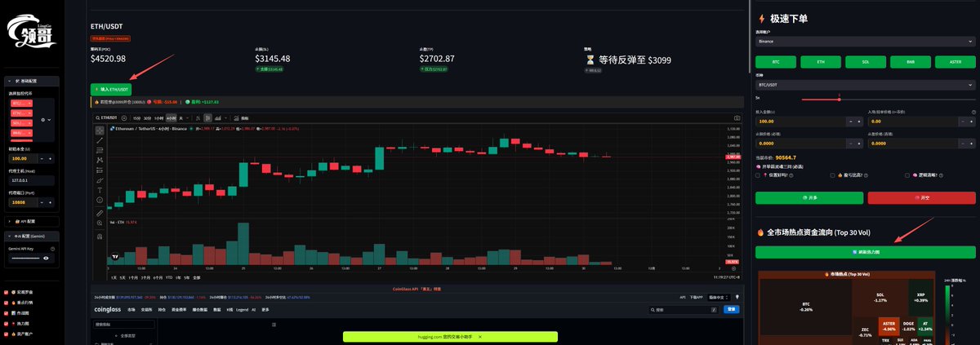
Task: Click the ASTER quick-select button
Action: [957, 62]
